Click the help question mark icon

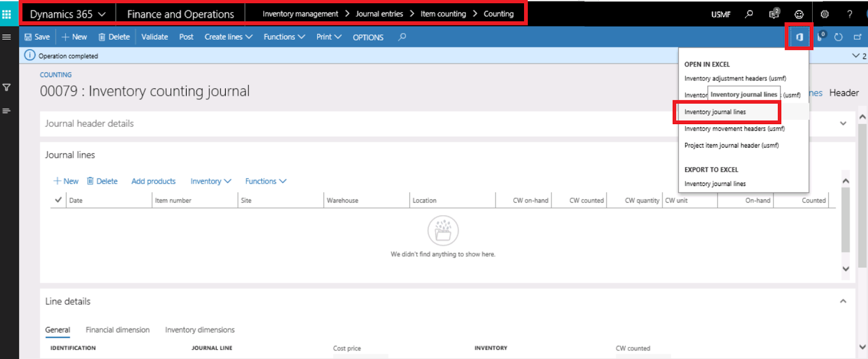[850, 14]
